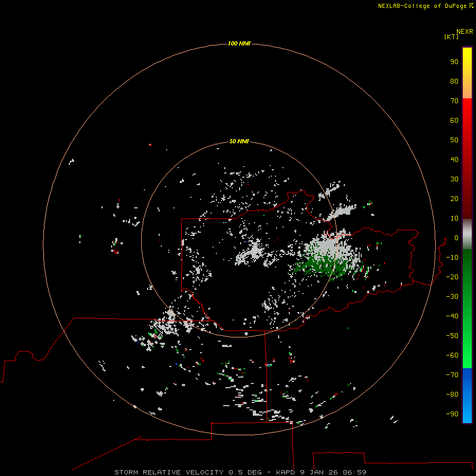Click the -50 value on the velocity scale

coord(452,336)
